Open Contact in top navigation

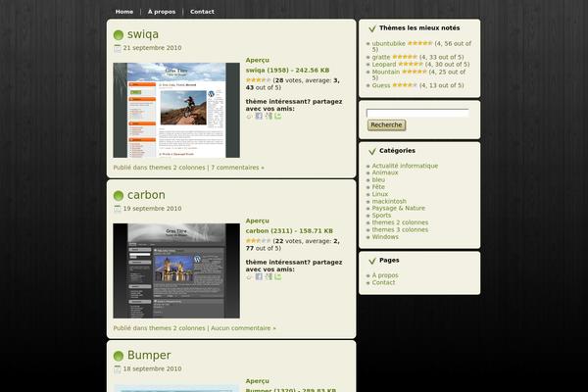tap(202, 12)
